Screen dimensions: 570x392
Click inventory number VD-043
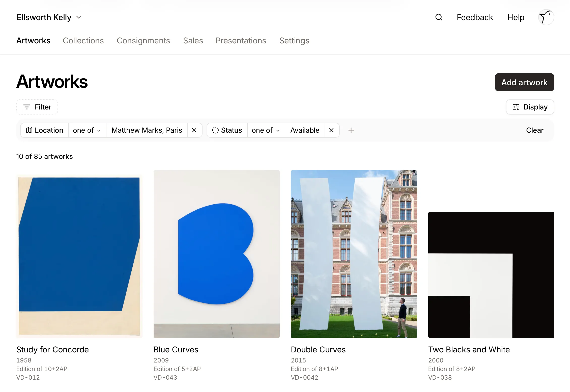(x=165, y=377)
